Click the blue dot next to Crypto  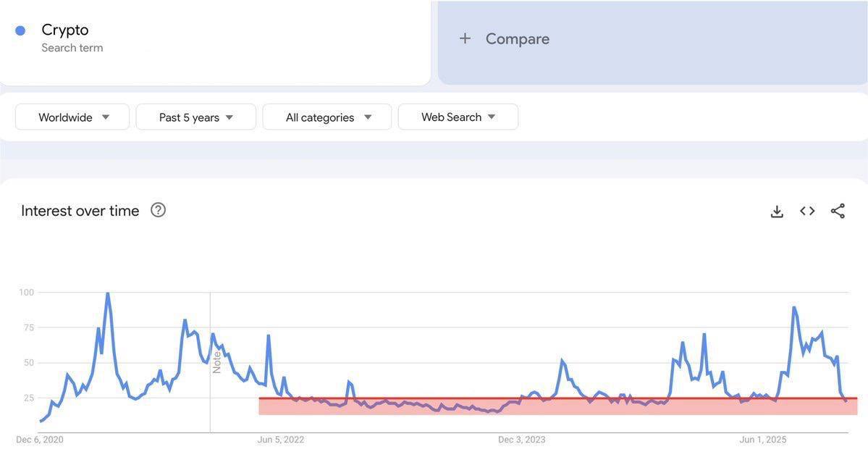tap(20, 30)
